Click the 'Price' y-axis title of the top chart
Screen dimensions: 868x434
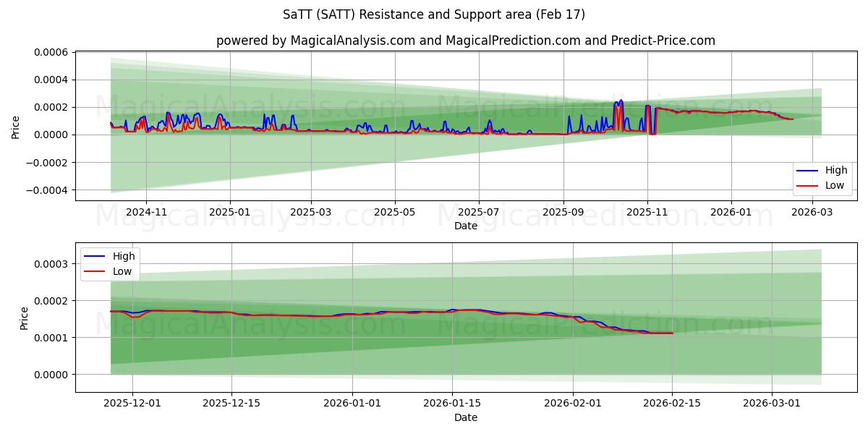(16, 126)
